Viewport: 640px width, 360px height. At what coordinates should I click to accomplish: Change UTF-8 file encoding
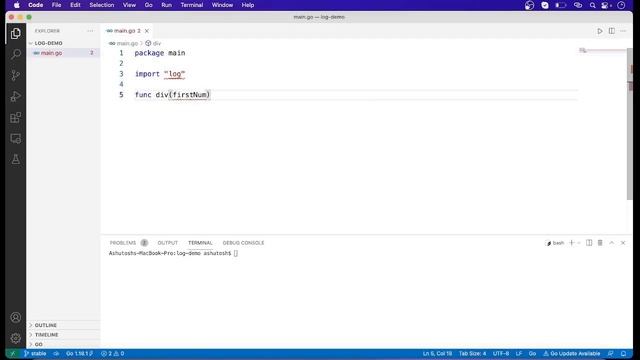[x=501, y=353]
